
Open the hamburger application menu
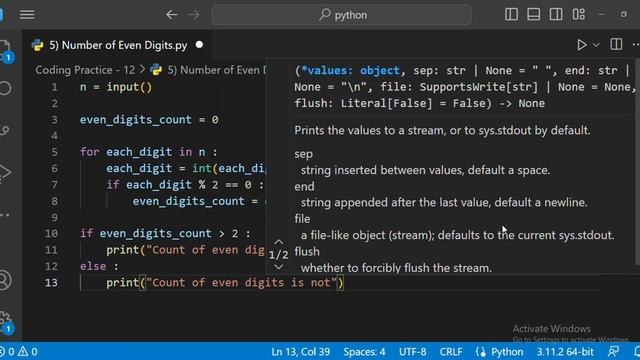coord(27,15)
